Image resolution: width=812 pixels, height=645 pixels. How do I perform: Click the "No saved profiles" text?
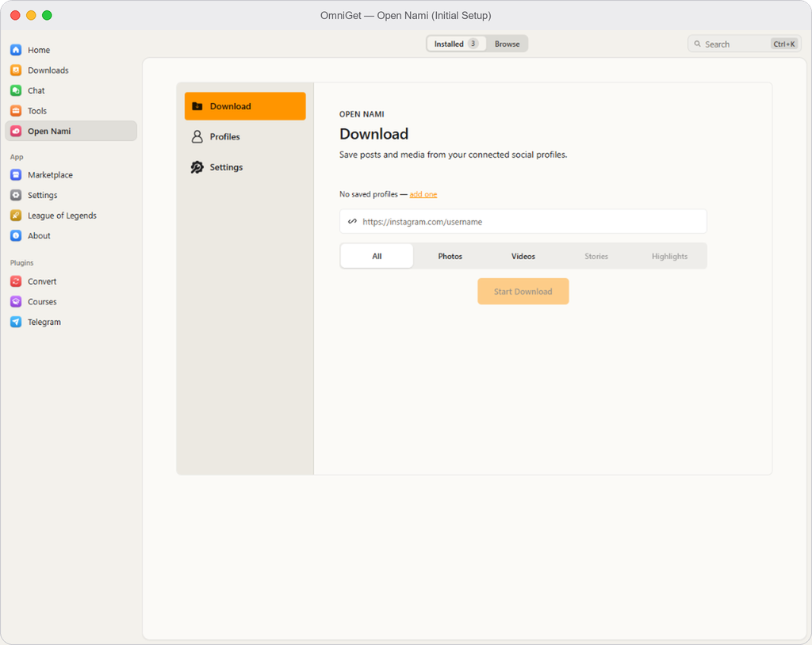click(x=369, y=194)
